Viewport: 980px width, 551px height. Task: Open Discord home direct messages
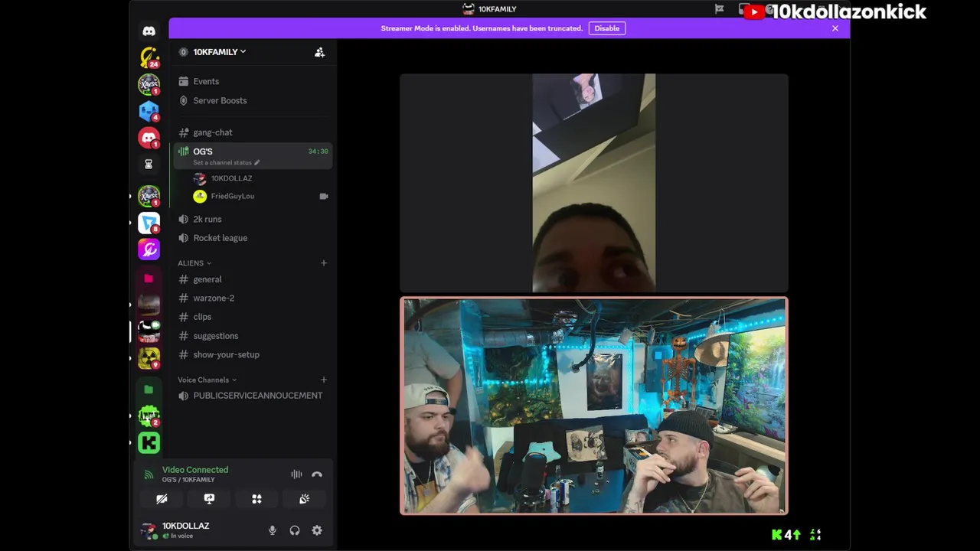click(149, 31)
